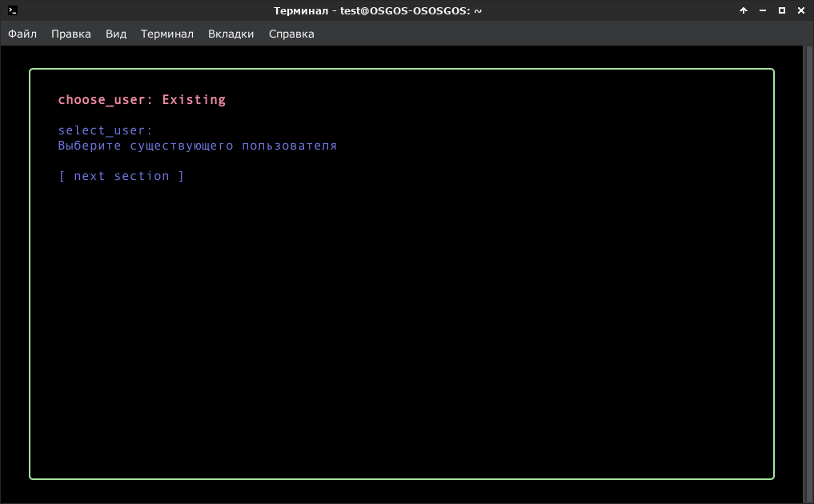Open the Файл menu
Viewport: 814px width, 504px height.
click(22, 34)
